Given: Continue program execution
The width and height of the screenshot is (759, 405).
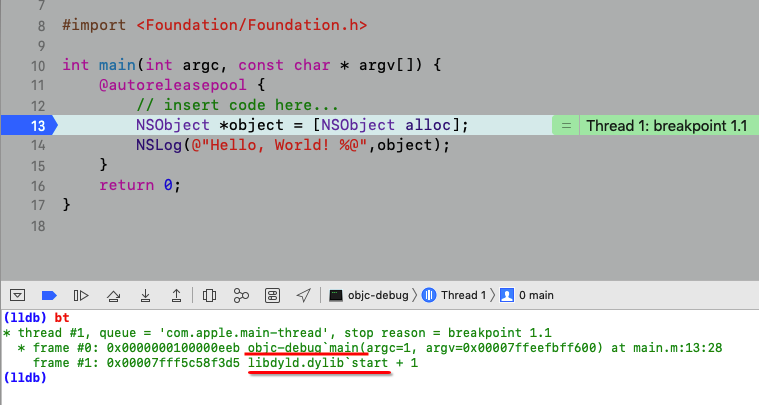Looking at the screenshot, I should [x=82, y=295].
